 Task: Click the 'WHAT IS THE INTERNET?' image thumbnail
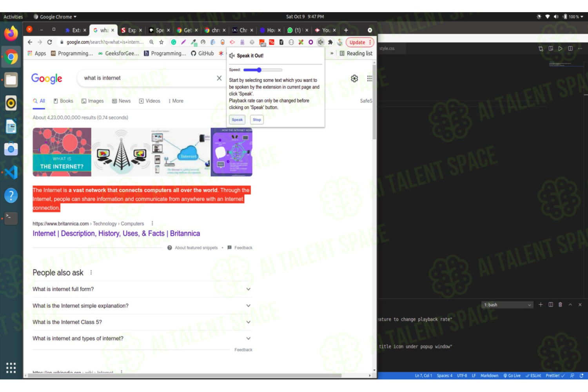point(62,152)
